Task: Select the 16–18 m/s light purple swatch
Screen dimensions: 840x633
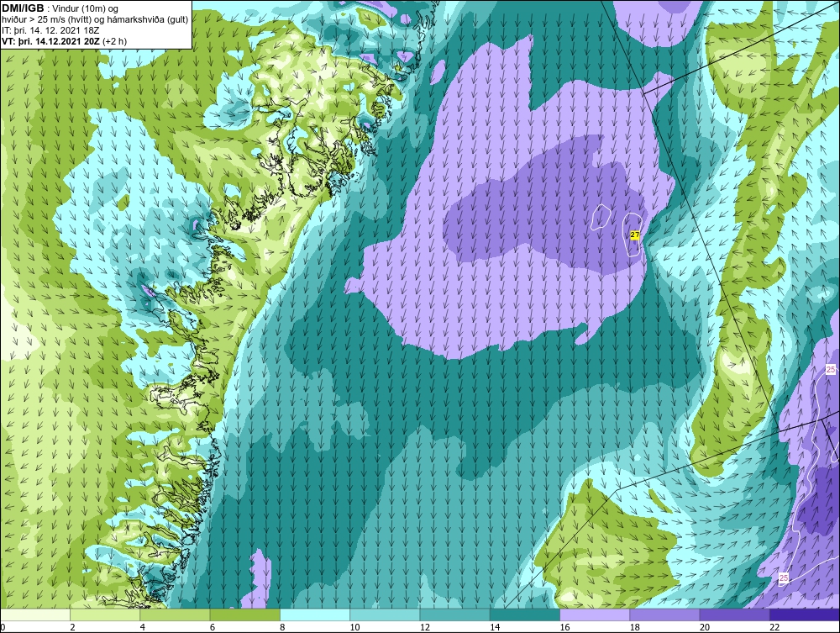Action: (595, 615)
